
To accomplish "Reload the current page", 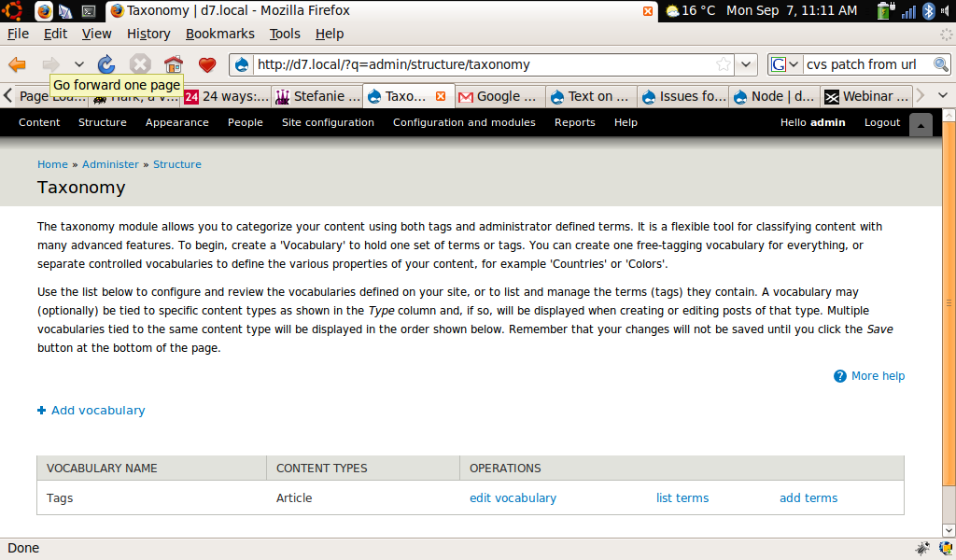I will pos(106,64).
